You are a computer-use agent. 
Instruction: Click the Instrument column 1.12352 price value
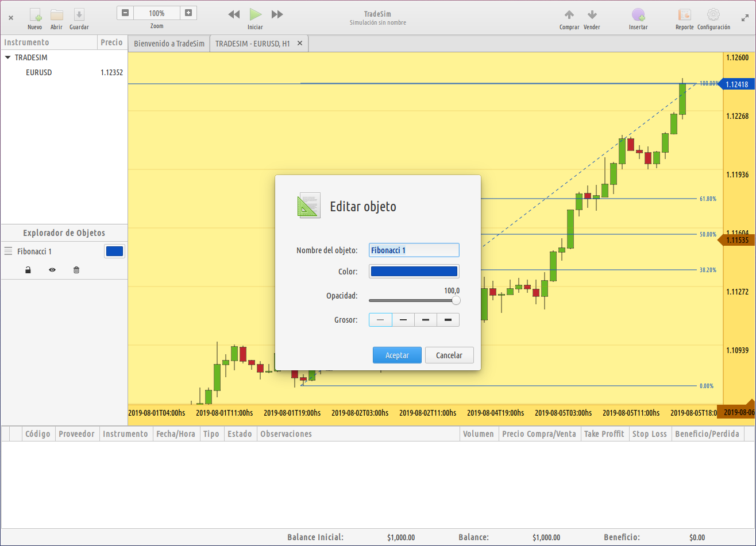pyautogui.click(x=111, y=73)
